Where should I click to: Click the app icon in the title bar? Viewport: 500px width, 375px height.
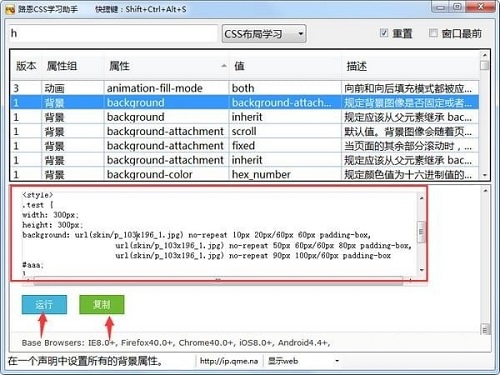click(x=10, y=9)
